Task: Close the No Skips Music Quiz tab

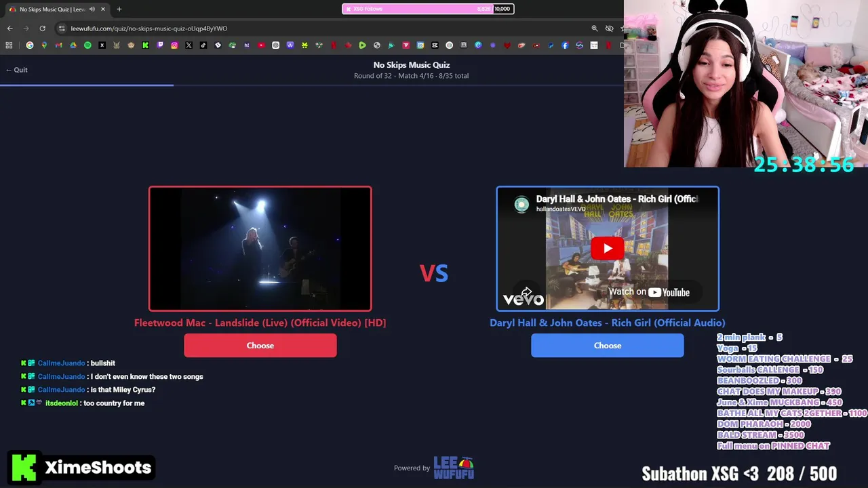Action: pyautogui.click(x=103, y=9)
